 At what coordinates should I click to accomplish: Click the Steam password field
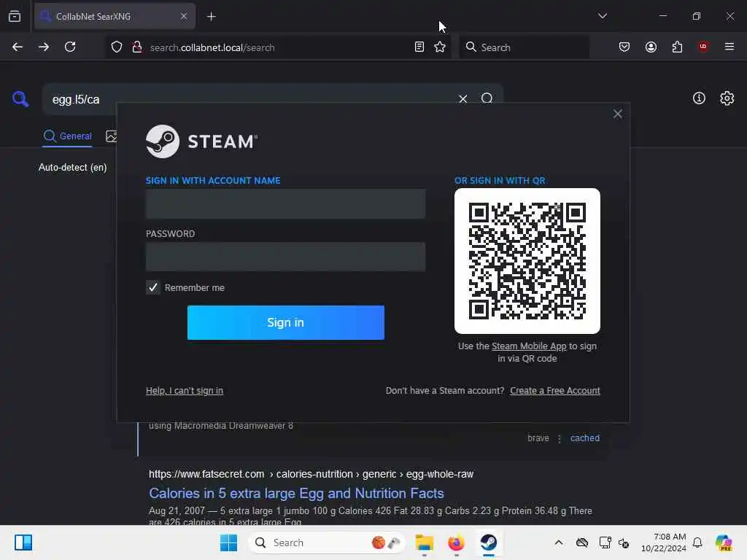pos(285,257)
